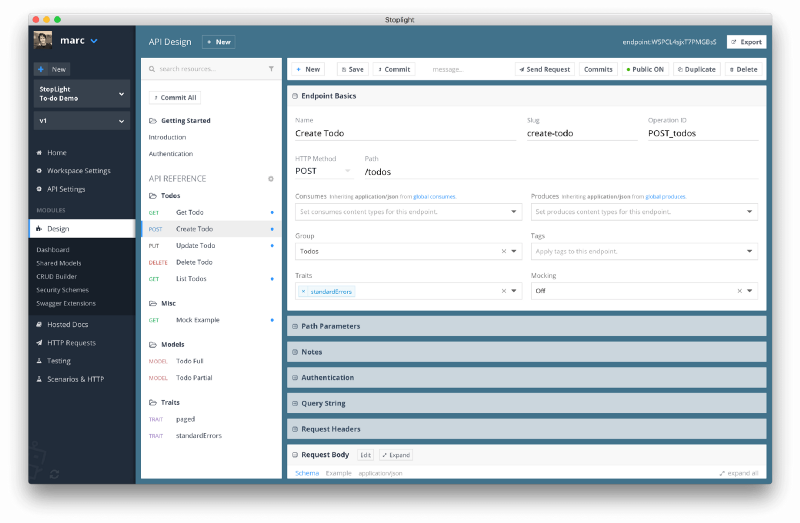Click the Export button
Image resolution: width=800 pixels, height=523 pixels.
tap(746, 42)
